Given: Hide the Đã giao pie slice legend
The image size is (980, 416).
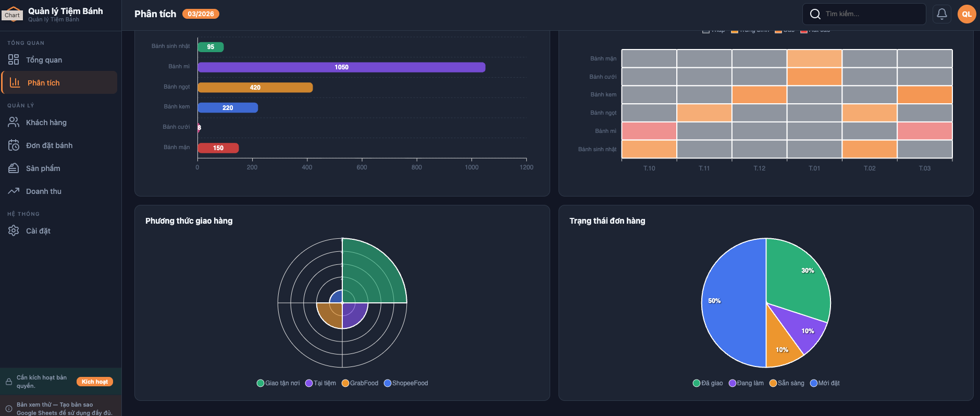Looking at the screenshot, I should point(708,383).
